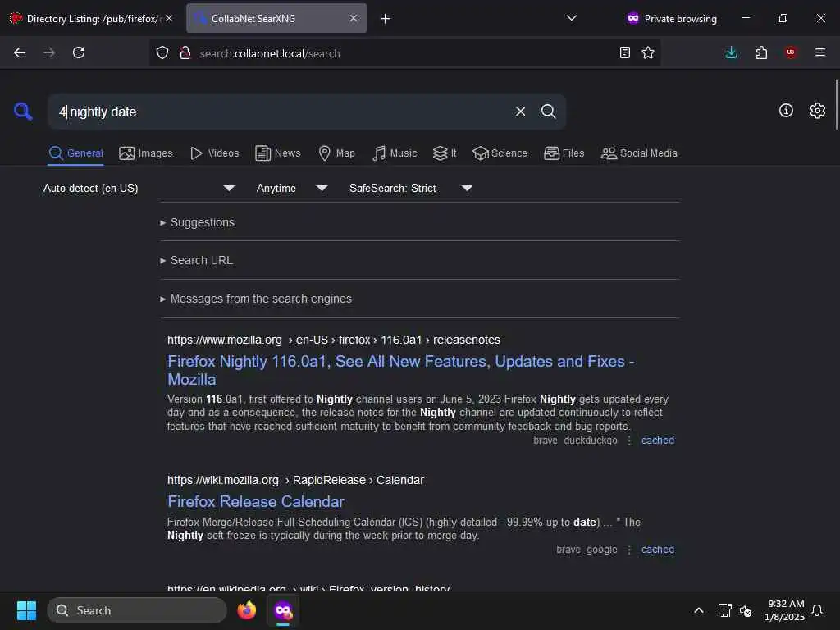Screen dimensions: 840x630
Task: Open the Anytime time range dropdown
Action: click(292, 188)
